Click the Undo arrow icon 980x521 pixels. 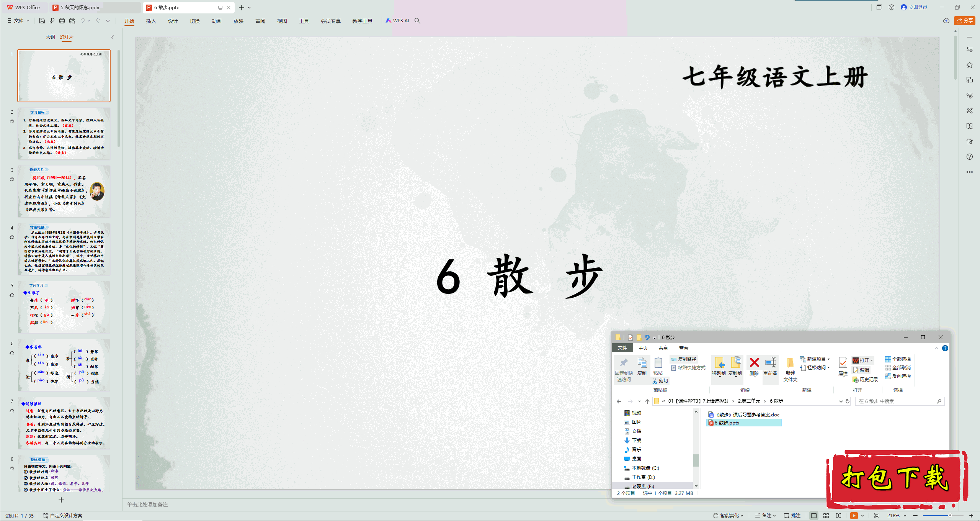pyautogui.click(x=82, y=21)
